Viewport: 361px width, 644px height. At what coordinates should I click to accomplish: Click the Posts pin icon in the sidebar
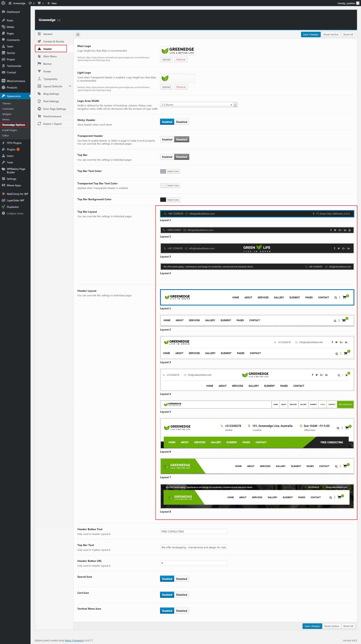pos(3,20)
